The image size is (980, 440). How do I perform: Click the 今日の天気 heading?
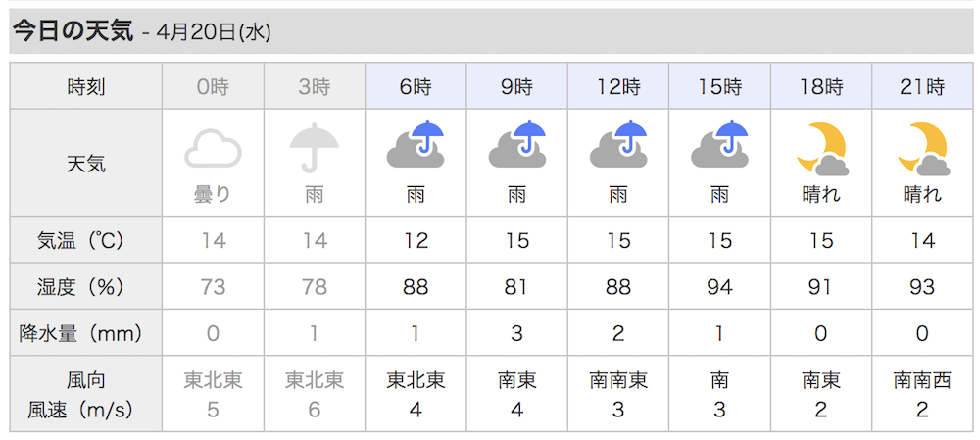(x=73, y=31)
